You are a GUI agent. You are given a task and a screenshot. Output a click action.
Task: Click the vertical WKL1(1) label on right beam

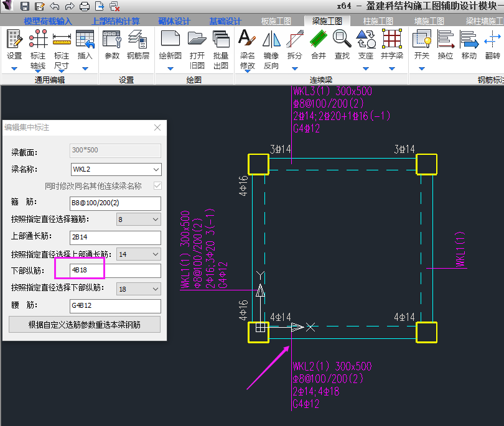460,249
